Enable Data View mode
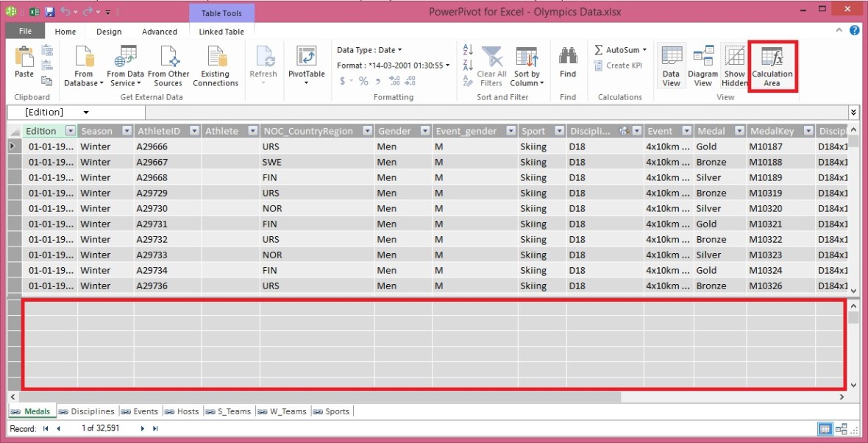 coord(671,66)
